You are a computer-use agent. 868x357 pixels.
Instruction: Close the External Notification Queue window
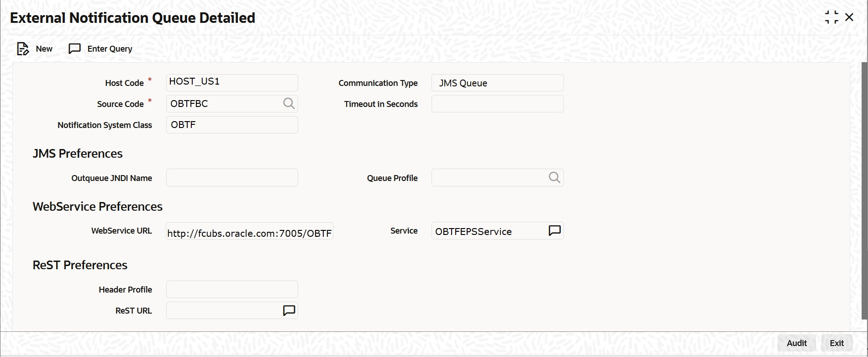(849, 17)
